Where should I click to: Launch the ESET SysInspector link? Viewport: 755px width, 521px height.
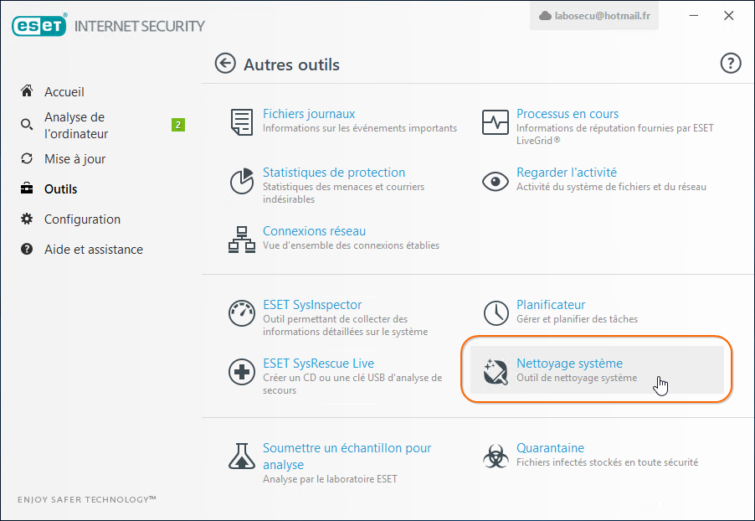pos(312,305)
